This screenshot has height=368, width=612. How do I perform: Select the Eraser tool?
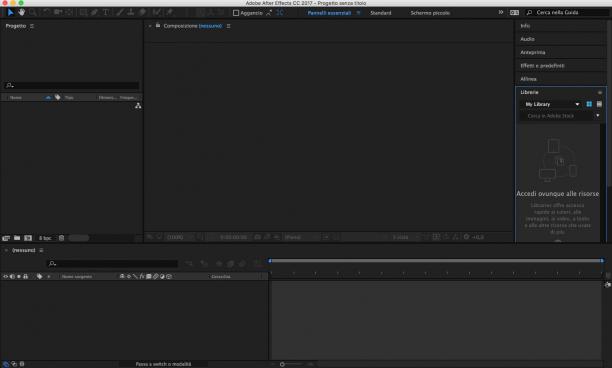pyautogui.click(x=142, y=12)
